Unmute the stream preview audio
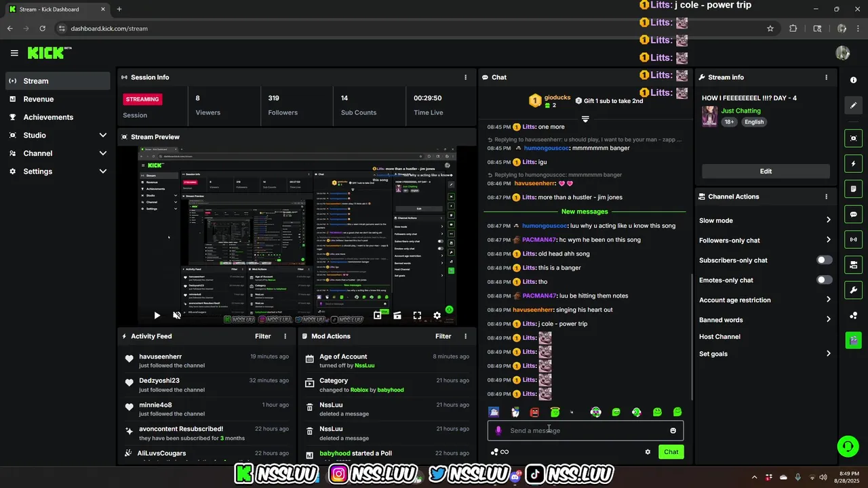Viewport: 868px width, 488px height. 177,315
